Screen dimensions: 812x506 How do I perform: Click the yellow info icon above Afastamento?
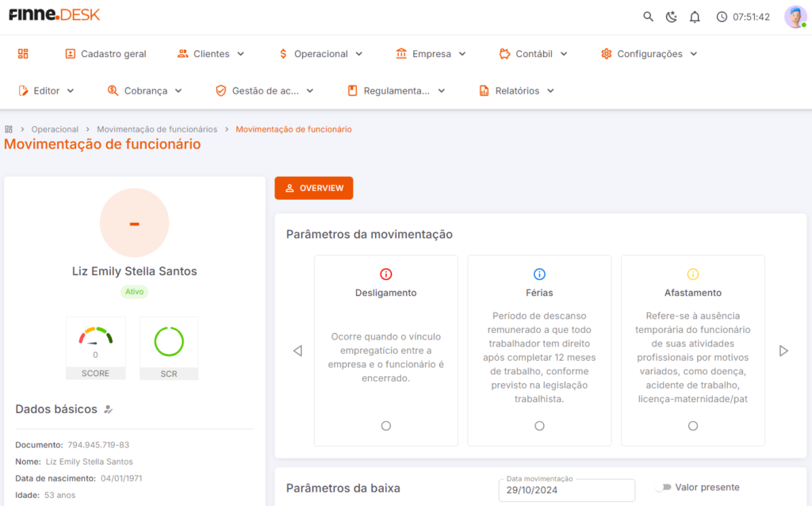693,274
